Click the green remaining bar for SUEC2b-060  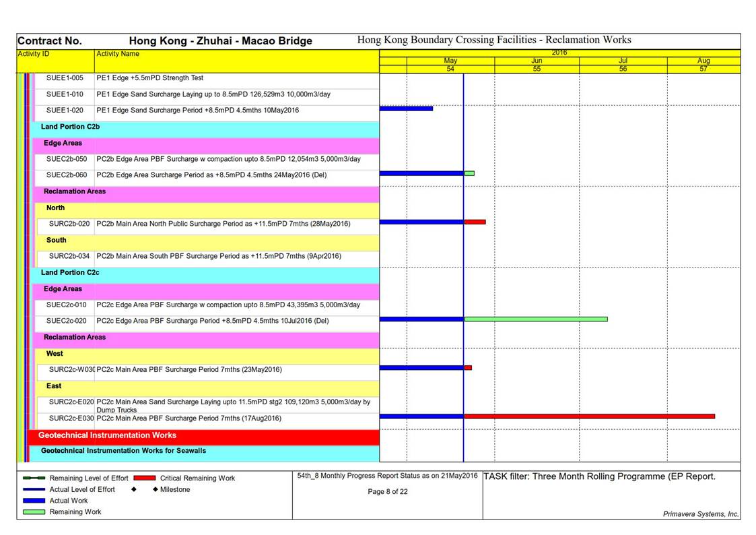coord(469,173)
